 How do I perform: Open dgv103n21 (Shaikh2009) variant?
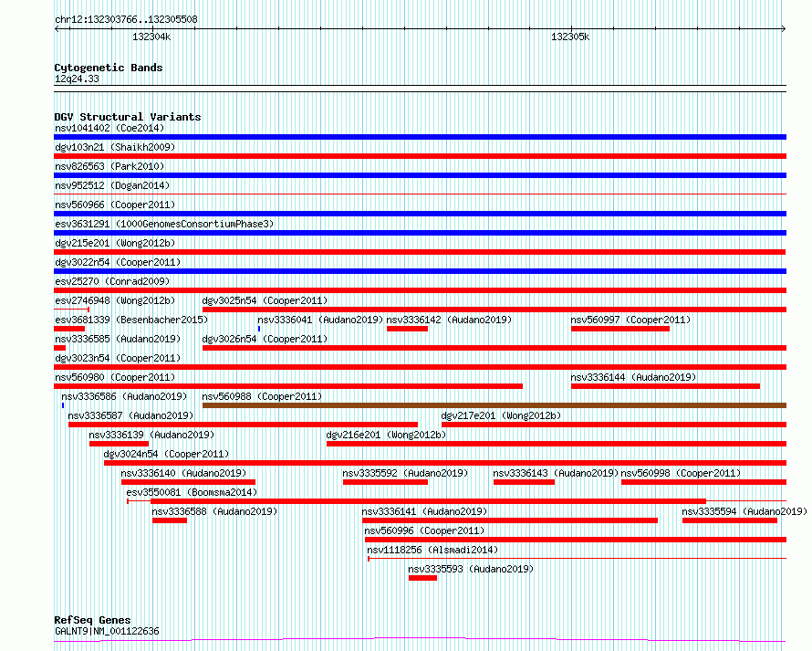[115, 147]
